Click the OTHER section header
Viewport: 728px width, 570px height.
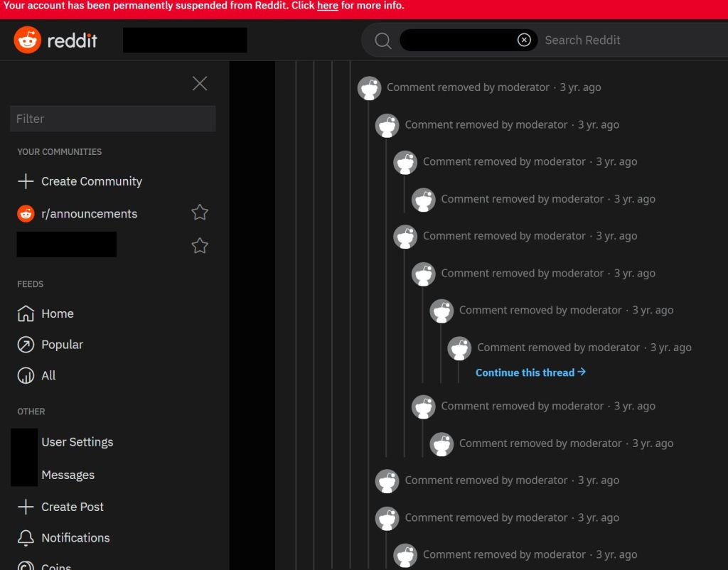(31, 412)
